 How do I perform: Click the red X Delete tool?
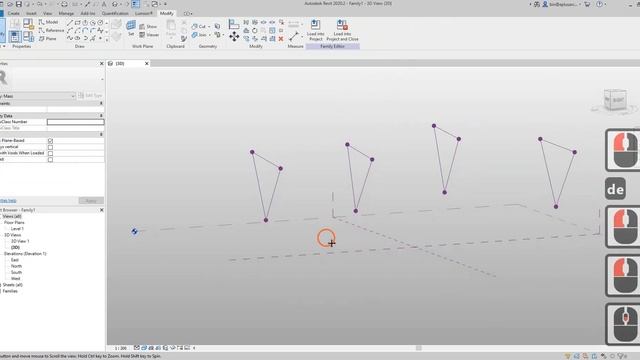(281, 39)
